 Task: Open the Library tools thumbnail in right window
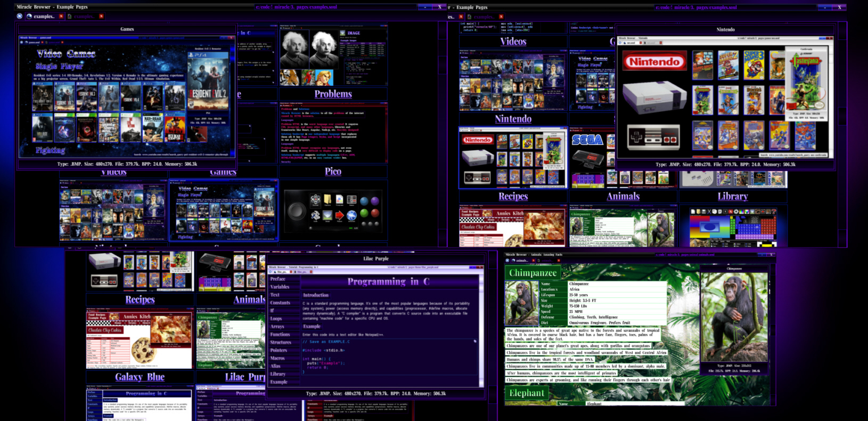pos(733,226)
